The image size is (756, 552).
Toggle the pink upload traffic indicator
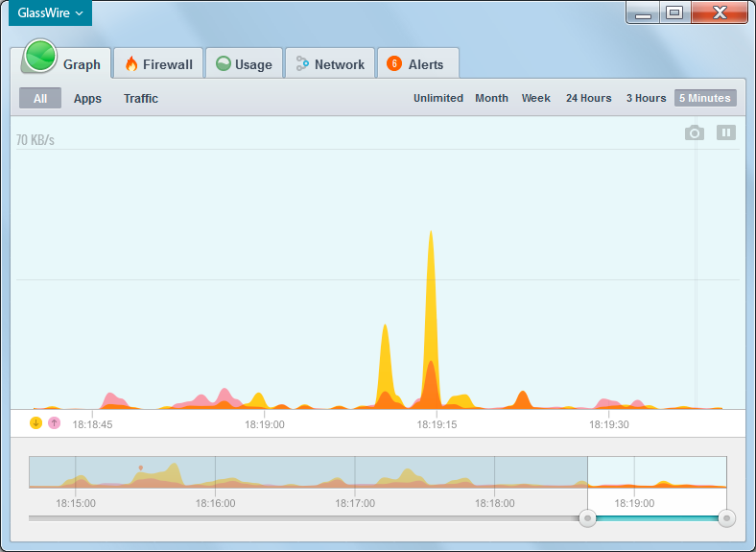point(54,423)
